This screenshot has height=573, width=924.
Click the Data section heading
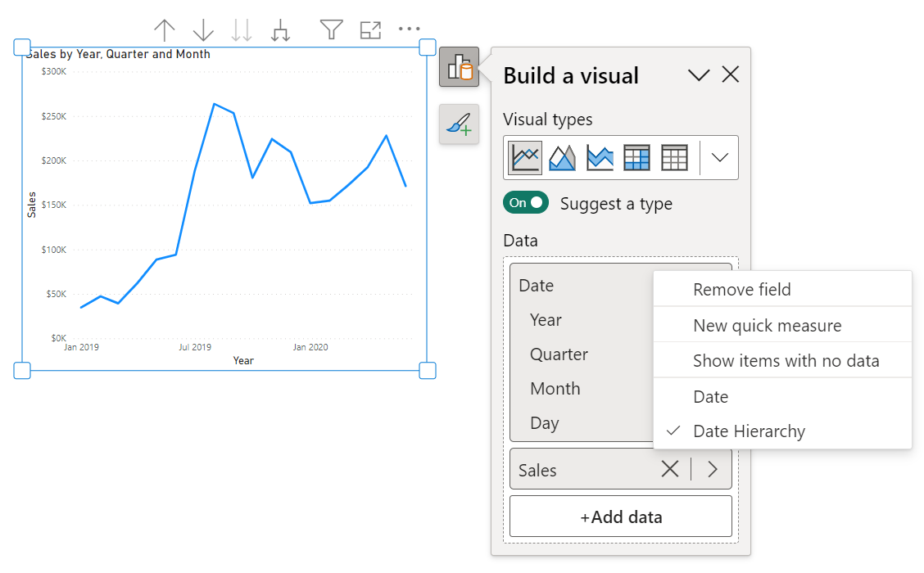point(520,241)
